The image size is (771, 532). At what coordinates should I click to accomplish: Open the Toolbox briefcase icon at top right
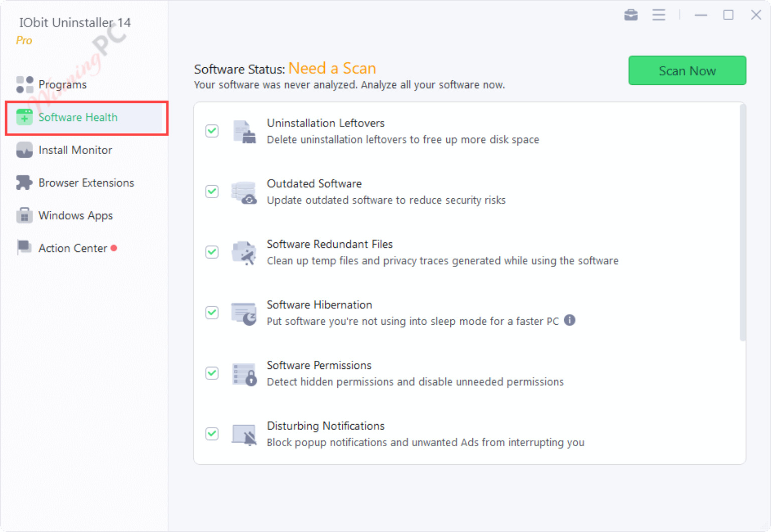coord(630,15)
